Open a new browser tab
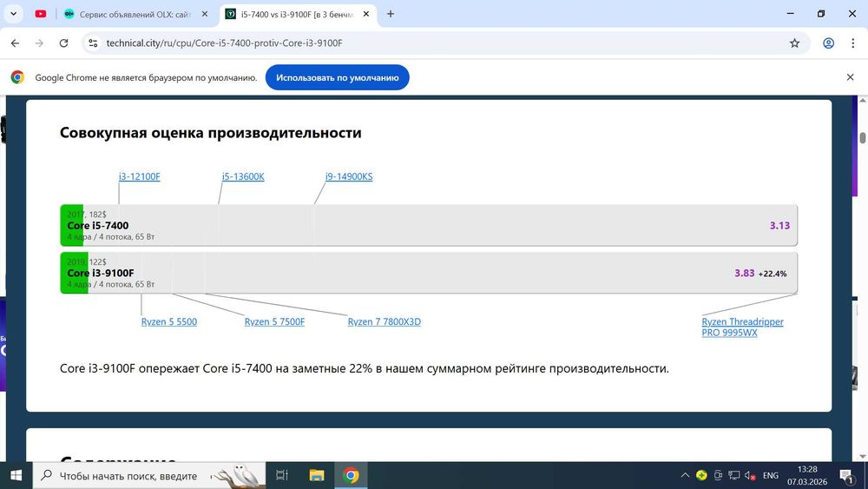Viewport: 868px width, 489px height. (x=391, y=14)
